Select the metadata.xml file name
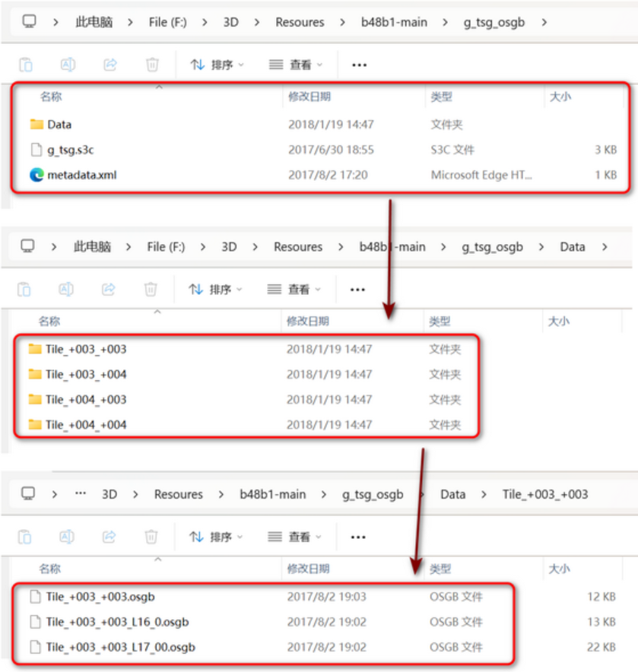This screenshot has width=638, height=672. (82, 175)
